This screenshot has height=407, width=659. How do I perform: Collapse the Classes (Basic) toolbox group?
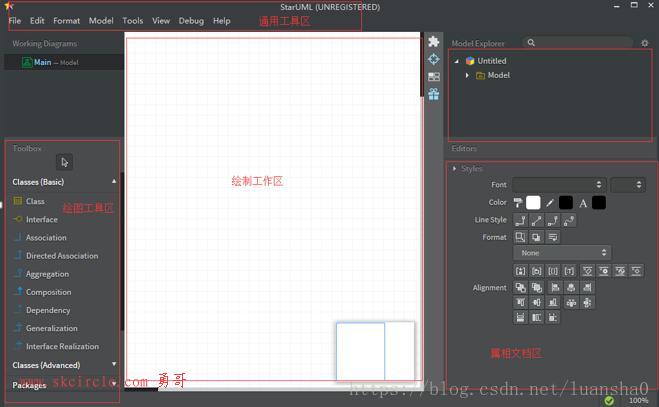114,182
